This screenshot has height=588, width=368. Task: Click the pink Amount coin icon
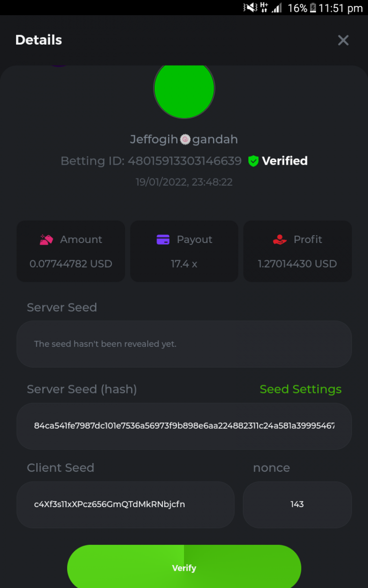[x=47, y=240]
